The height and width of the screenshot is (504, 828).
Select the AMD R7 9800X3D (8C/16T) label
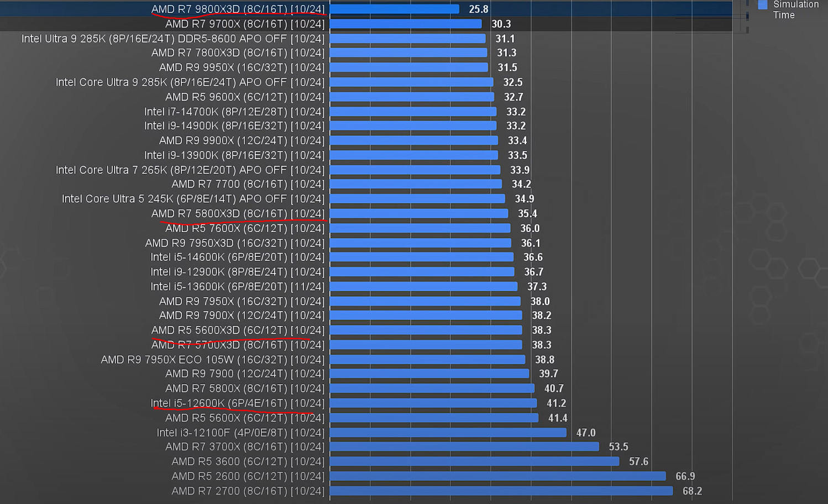point(238,9)
